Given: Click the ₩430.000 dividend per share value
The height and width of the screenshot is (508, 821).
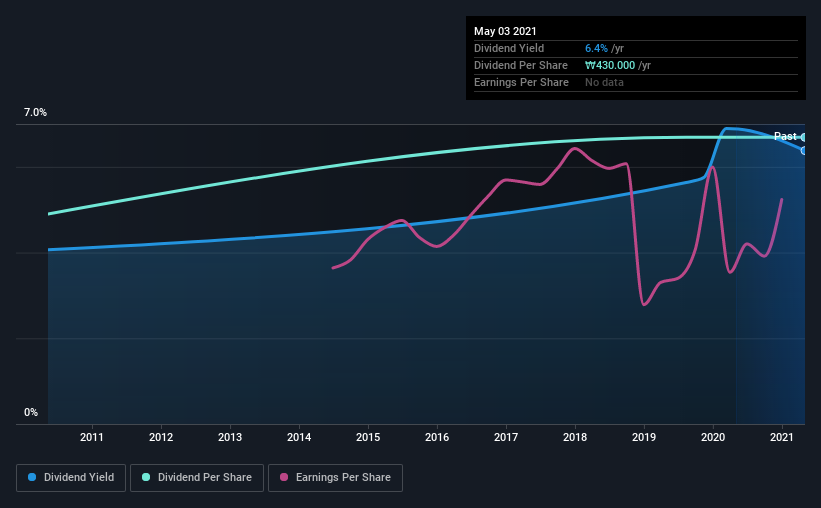Looking at the screenshot, I should 609,65.
